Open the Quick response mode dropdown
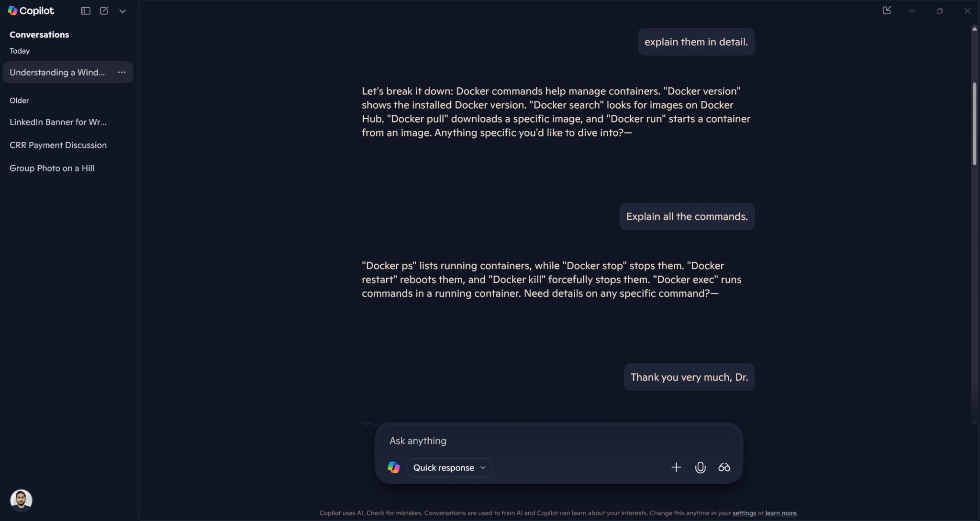The height and width of the screenshot is (521, 980). (449, 467)
